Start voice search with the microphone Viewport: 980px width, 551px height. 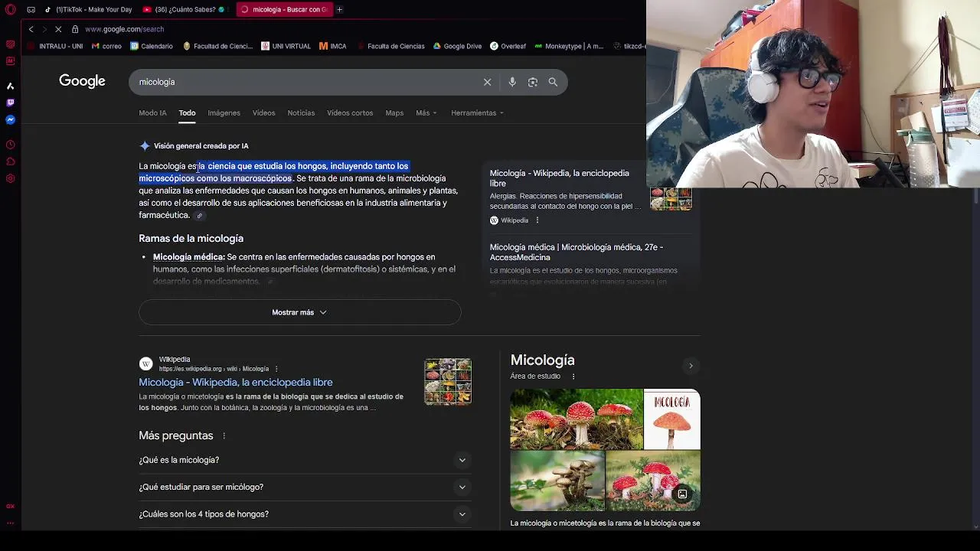pos(512,82)
